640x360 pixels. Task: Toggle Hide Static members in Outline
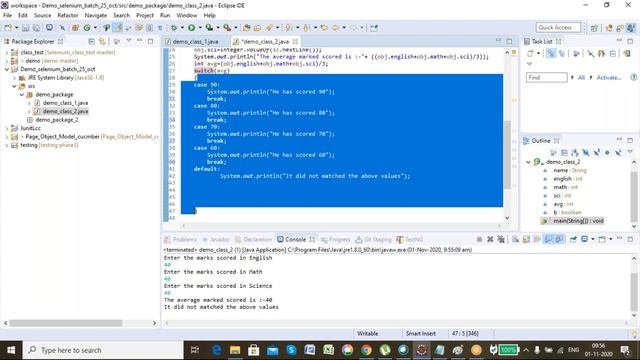click(x=596, y=153)
